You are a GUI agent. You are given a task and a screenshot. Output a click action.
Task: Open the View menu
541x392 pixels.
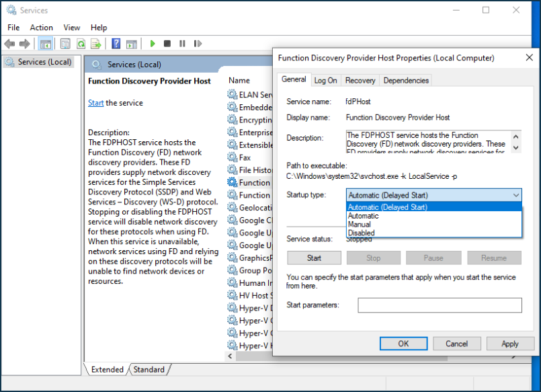(x=72, y=28)
